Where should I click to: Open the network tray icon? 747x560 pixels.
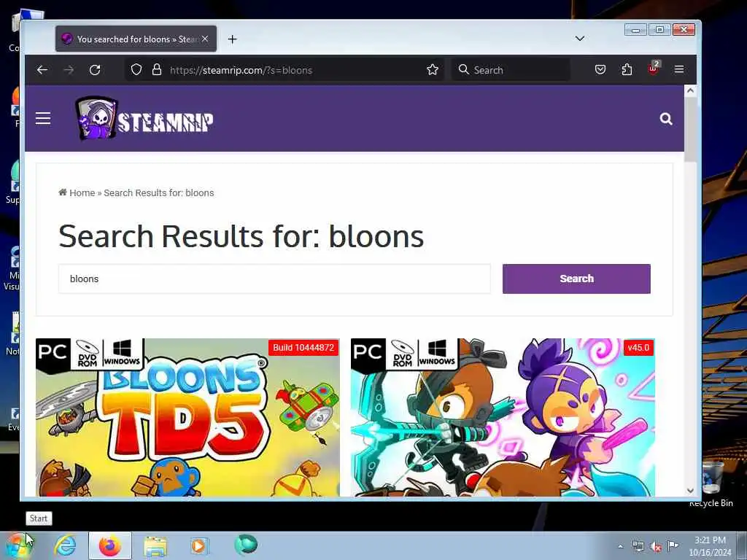(x=638, y=547)
